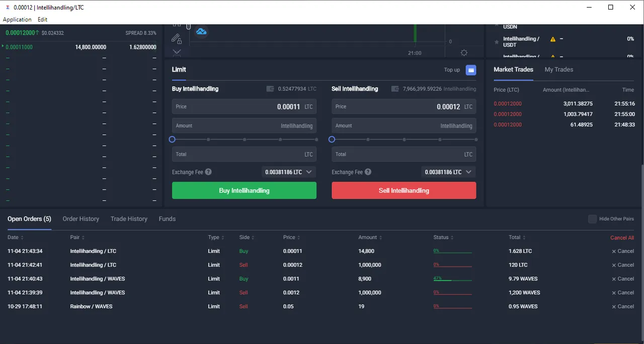Open the Trade History tab
Screen dimensions: 644x344
point(129,219)
